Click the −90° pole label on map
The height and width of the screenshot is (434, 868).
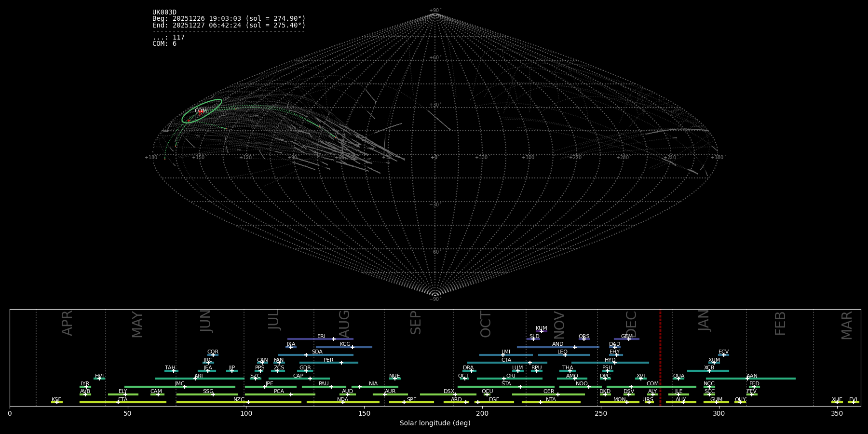tap(435, 299)
